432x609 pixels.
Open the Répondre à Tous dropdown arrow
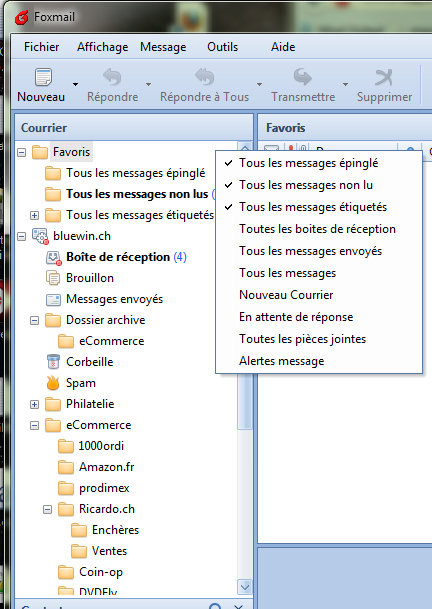coord(259,84)
